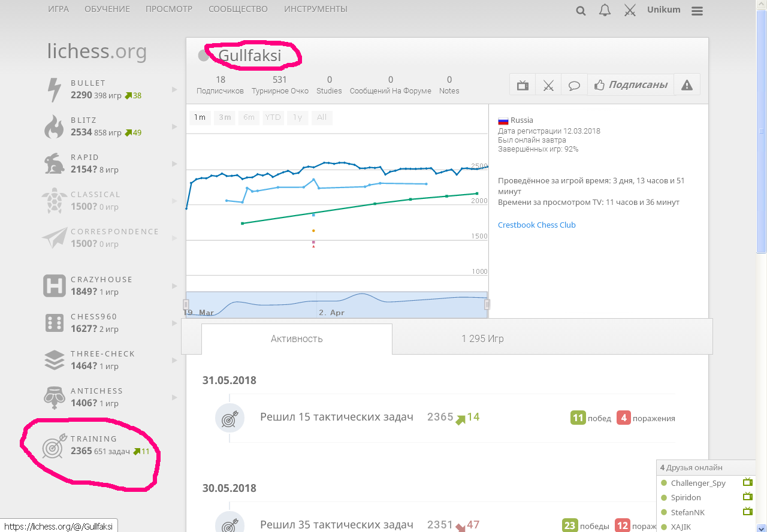Image resolution: width=767 pixels, height=532 pixels.
Task: Click the Crazyhouse H icon
Action: 54,286
